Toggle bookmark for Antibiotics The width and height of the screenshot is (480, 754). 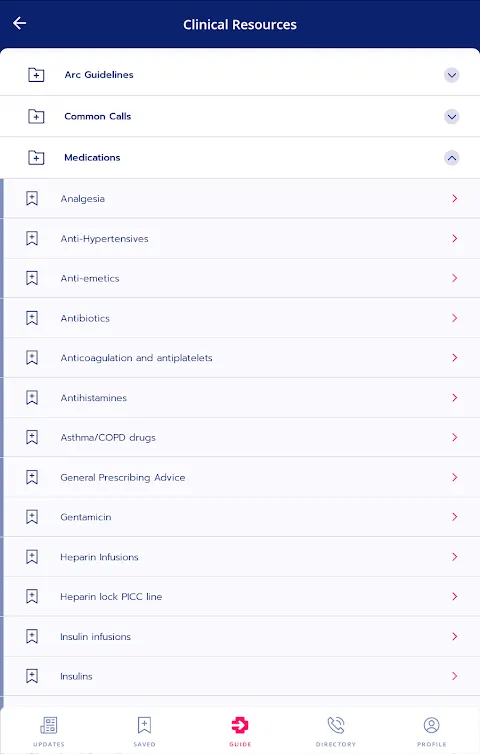pyautogui.click(x=32, y=318)
